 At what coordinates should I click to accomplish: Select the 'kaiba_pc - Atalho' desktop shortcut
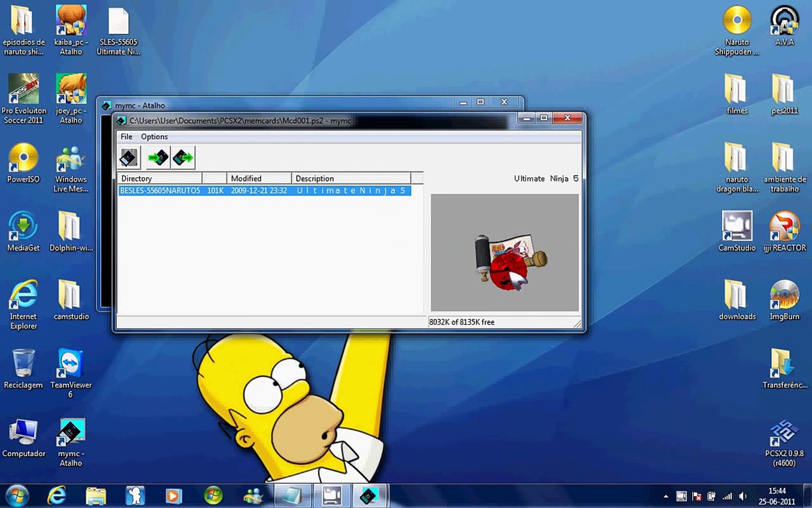pos(71,31)
